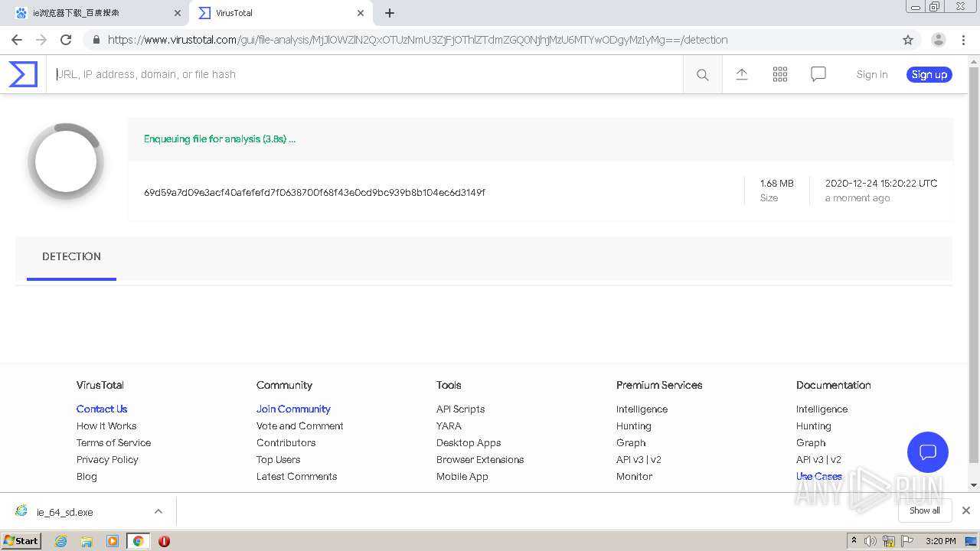Click Show all downloads button

click(x=925, y=510)
